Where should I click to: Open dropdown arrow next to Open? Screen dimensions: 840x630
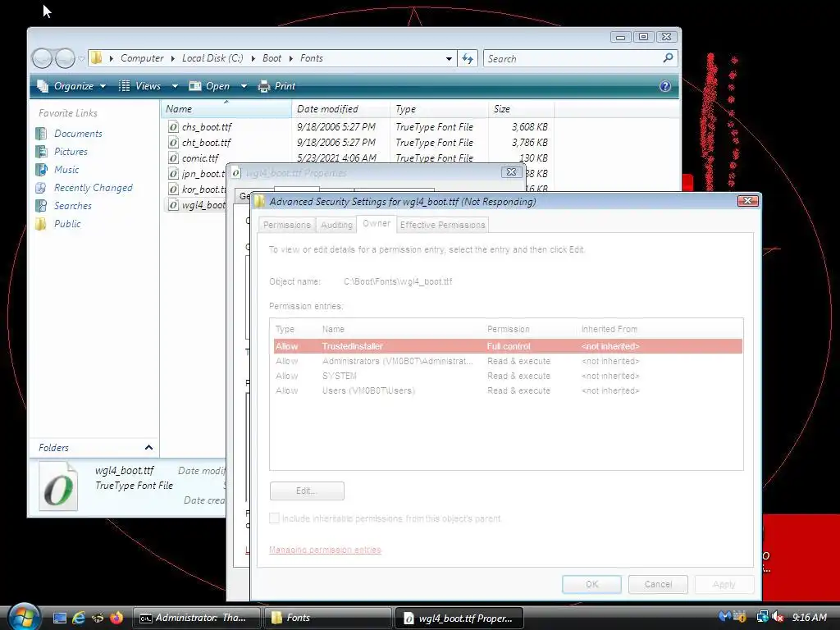point(244,85)
